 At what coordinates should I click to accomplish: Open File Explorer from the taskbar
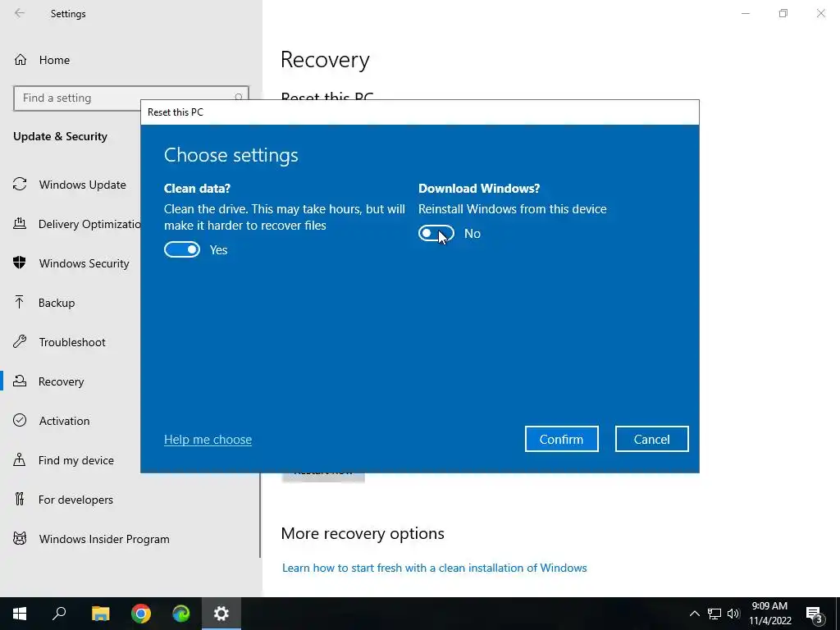(100, 614)
